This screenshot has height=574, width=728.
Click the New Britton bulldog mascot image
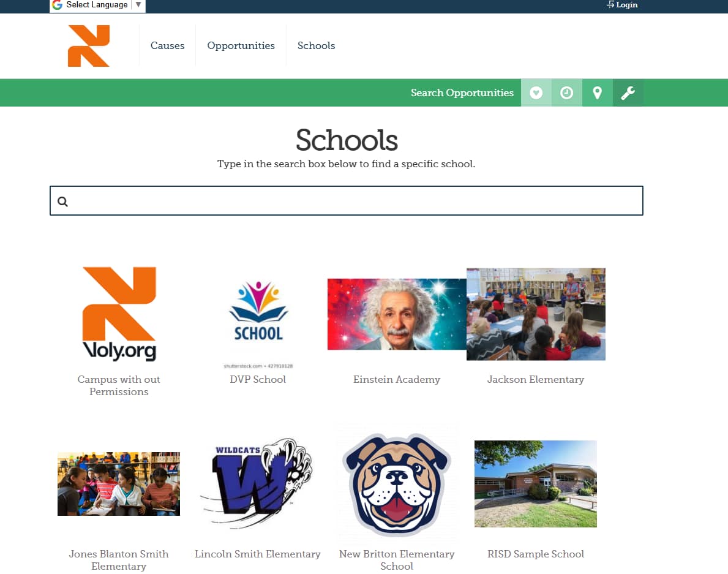click(396, 483)
